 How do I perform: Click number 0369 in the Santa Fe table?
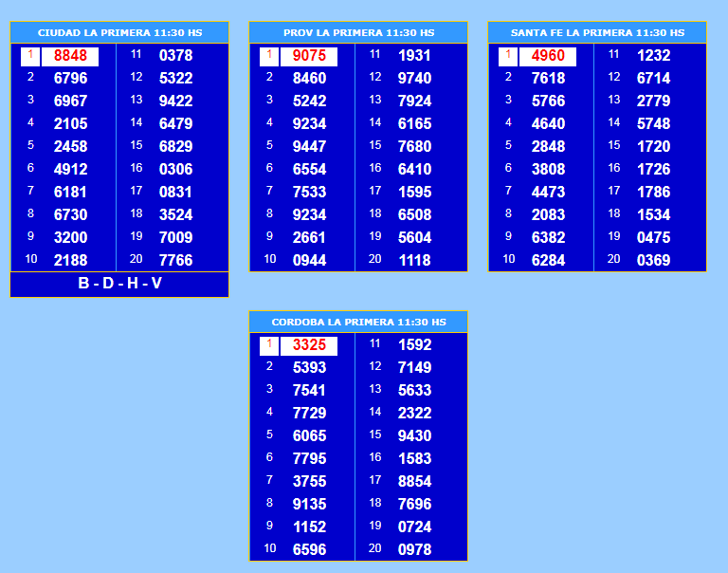point(653,260)
